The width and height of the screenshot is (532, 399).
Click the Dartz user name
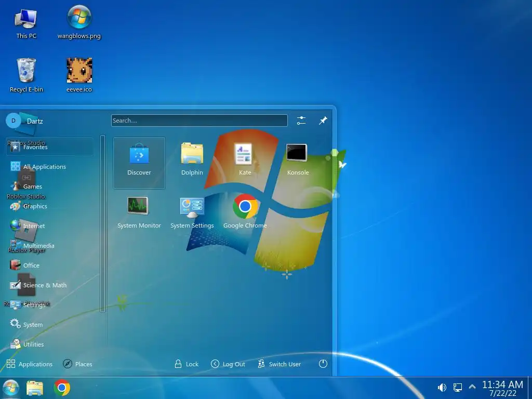35,121
